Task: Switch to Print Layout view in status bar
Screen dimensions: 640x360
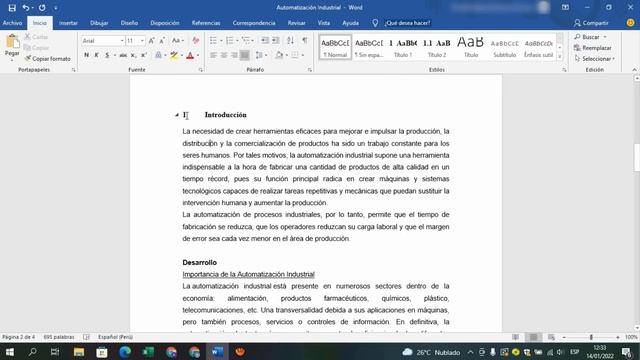Action: pos(533,337)
